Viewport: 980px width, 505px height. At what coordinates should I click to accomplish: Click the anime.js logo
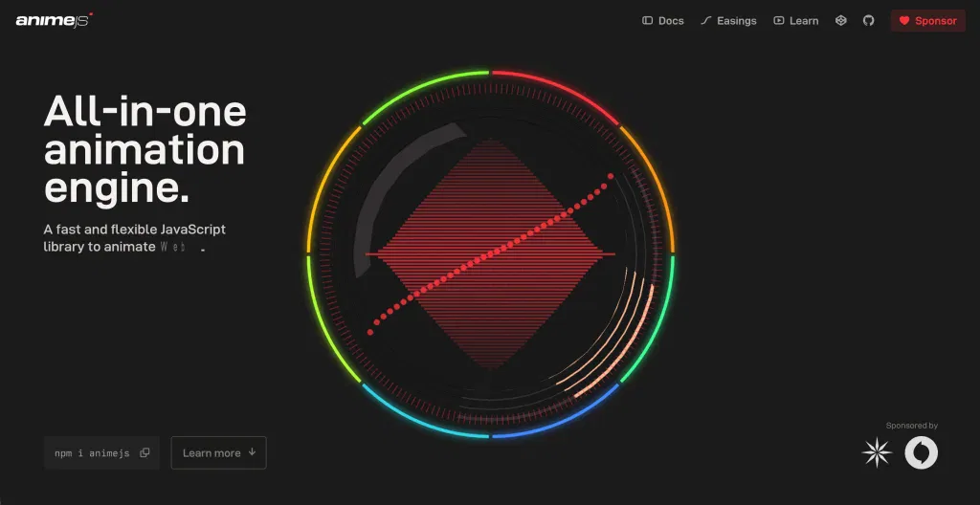[x=54, y=20]
